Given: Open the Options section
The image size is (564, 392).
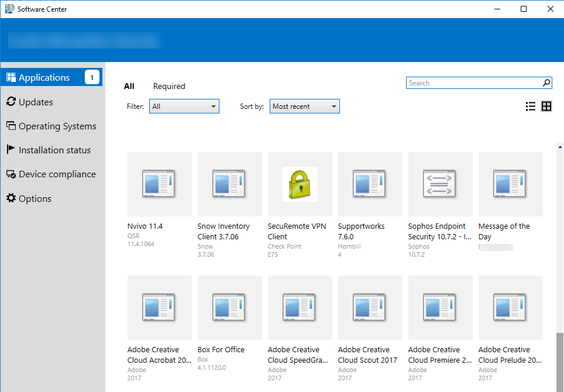Looking at the screenshot, I should tap(34, 198).
